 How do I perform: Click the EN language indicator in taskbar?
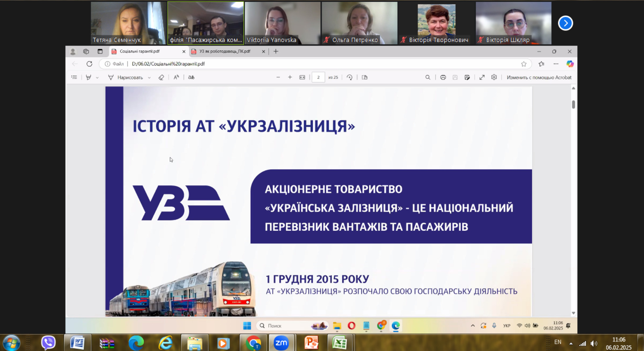click(x=558, y=342)
